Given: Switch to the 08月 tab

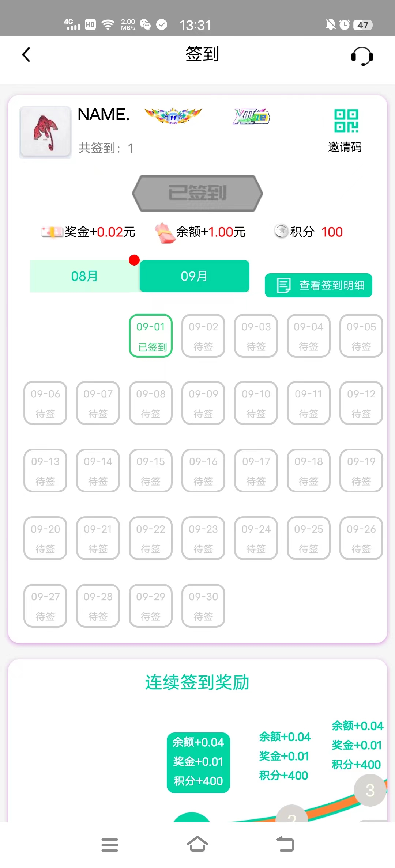Looking at the screenshot, I should (x=84, y=276).
